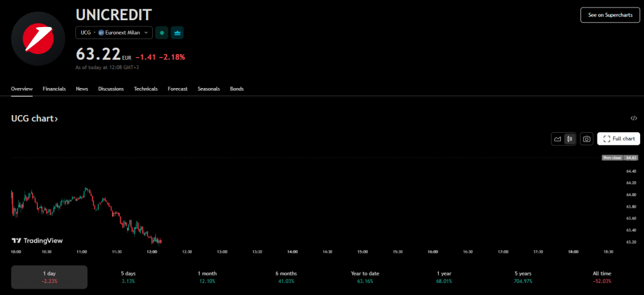Click the 11:00 time axis label
Screen dimensions: 644x295
click(81, 252)
